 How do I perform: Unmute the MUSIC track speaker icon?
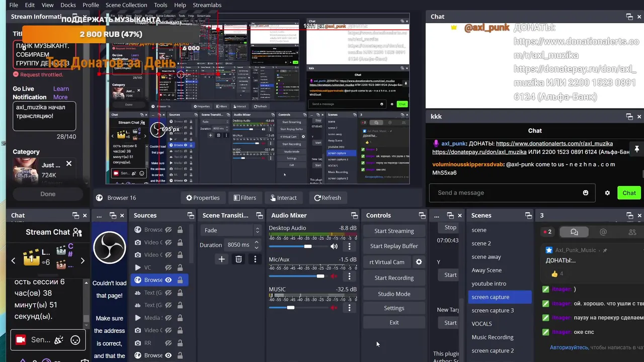[334, 307]
